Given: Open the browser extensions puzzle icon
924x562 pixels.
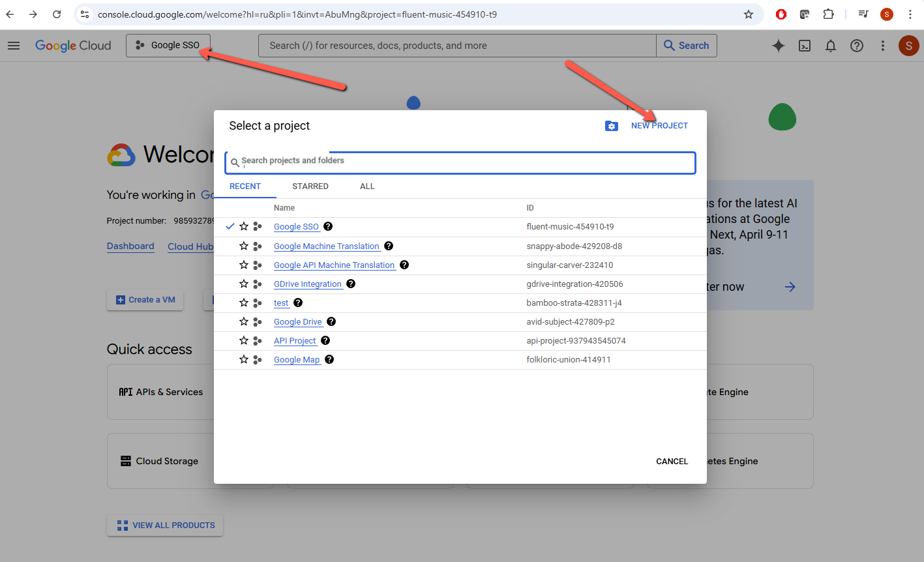Looking at the screenshot, I should 829,14.
